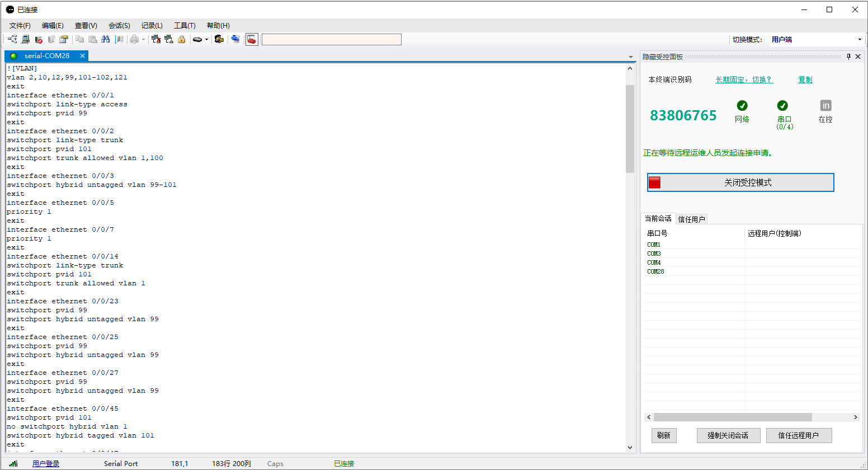Click the session list horizontal scrollbar

tap(732, 417)
